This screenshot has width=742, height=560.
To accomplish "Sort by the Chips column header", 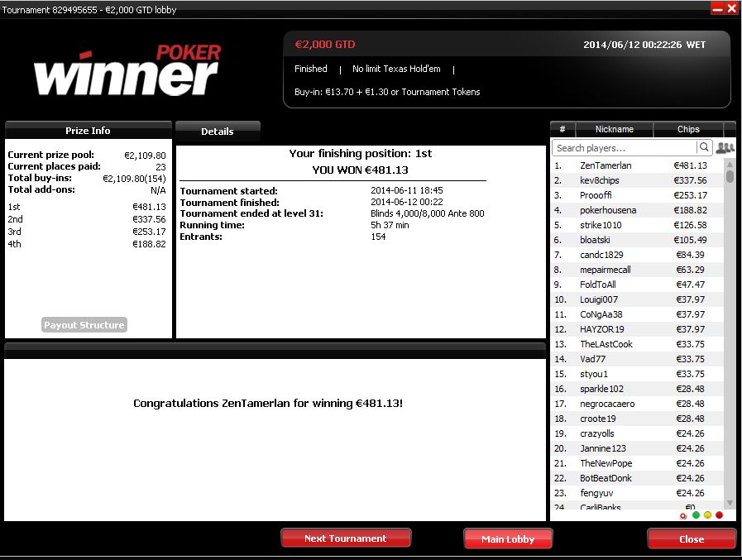I will coord(688,129).
